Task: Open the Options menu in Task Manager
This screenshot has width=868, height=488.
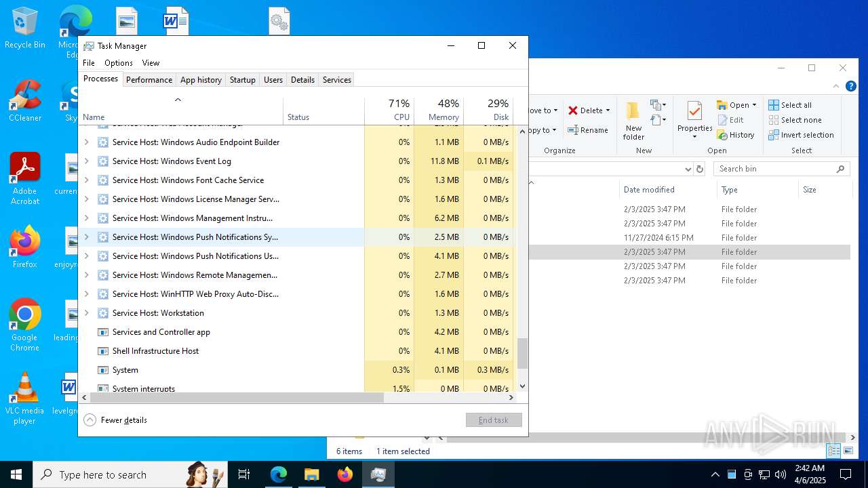Action: coord(119,63)
